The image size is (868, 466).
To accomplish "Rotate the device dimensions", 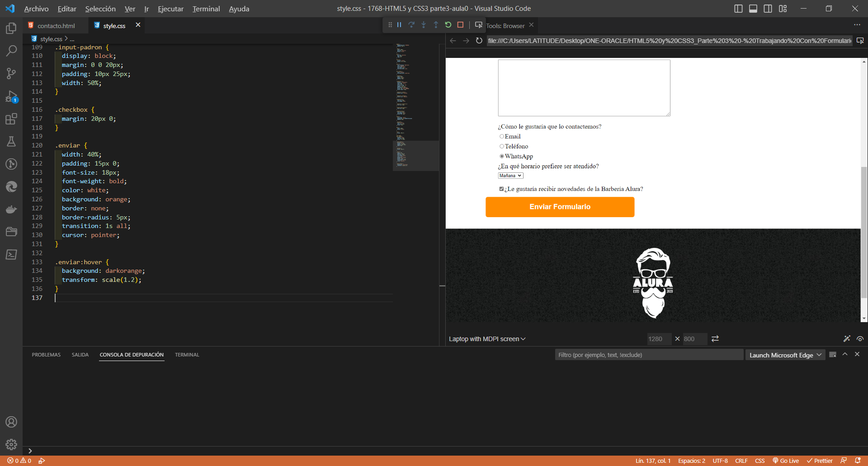I will [x=715, y=339].
